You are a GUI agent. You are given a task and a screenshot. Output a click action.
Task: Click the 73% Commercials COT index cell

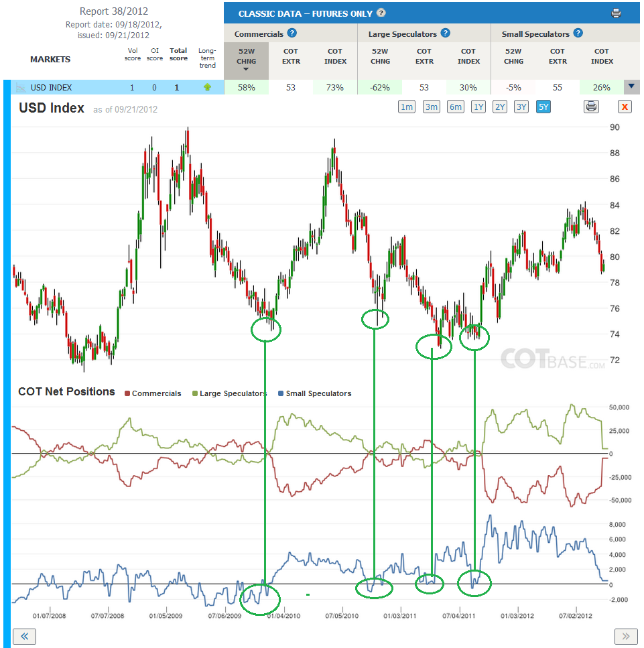click(x=335, y=88)
